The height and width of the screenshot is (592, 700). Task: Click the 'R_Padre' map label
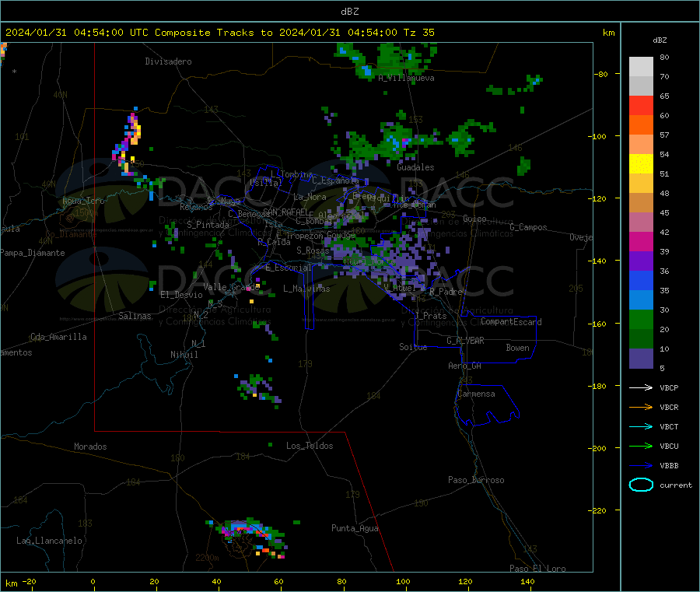click(x=446, y=292)
